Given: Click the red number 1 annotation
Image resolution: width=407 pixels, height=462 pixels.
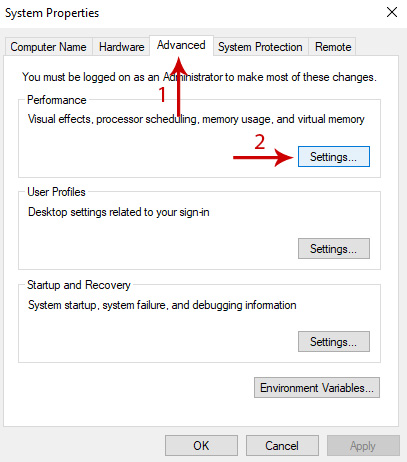Looking at the screenshot, I should pyautogui.click(x=162, y=94).
